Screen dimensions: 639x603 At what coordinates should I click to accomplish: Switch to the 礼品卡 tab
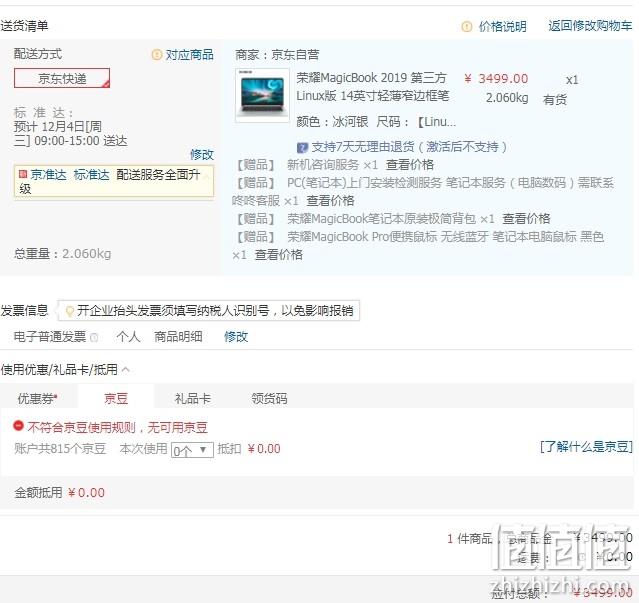tap(192, 398)
